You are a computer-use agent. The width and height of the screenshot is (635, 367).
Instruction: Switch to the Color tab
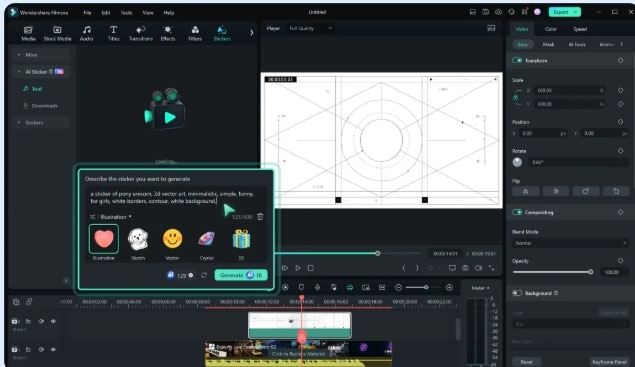pyautogui.click(x=550, y=29)
